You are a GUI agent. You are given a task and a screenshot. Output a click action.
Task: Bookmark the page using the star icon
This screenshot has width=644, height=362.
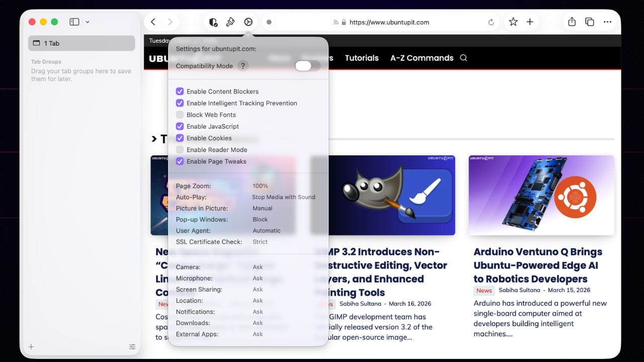pos(513,22)
